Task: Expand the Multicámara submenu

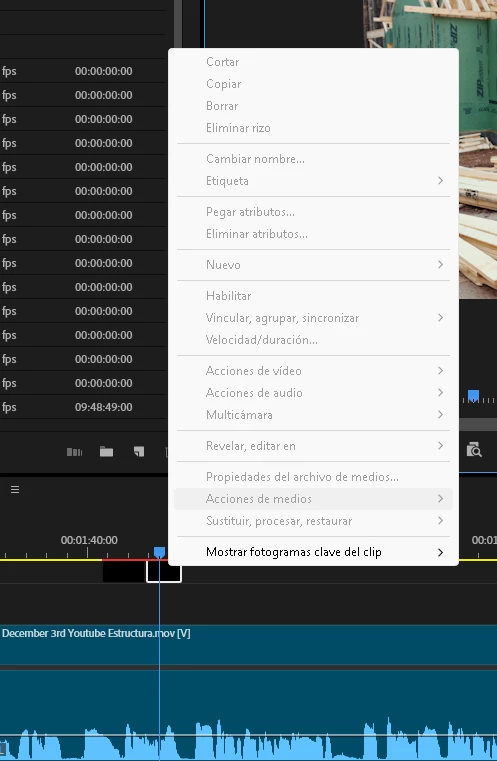Action: [x=313, y=415]
